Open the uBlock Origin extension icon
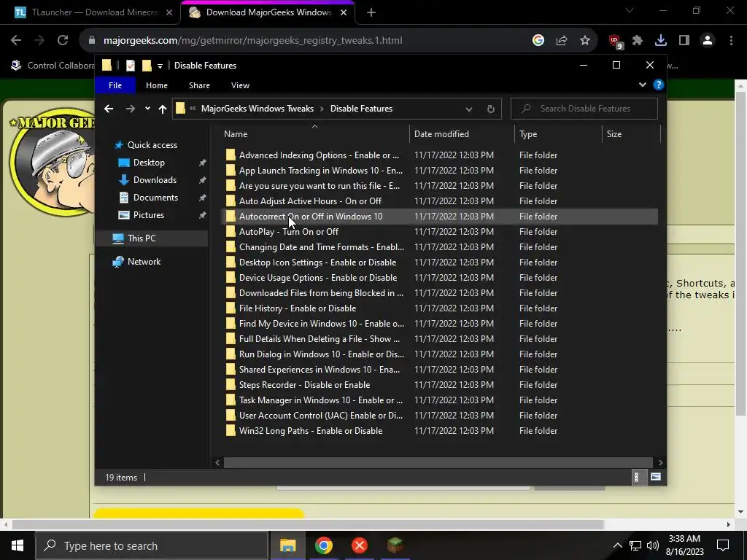747x560 pixels. pos(616,41)
